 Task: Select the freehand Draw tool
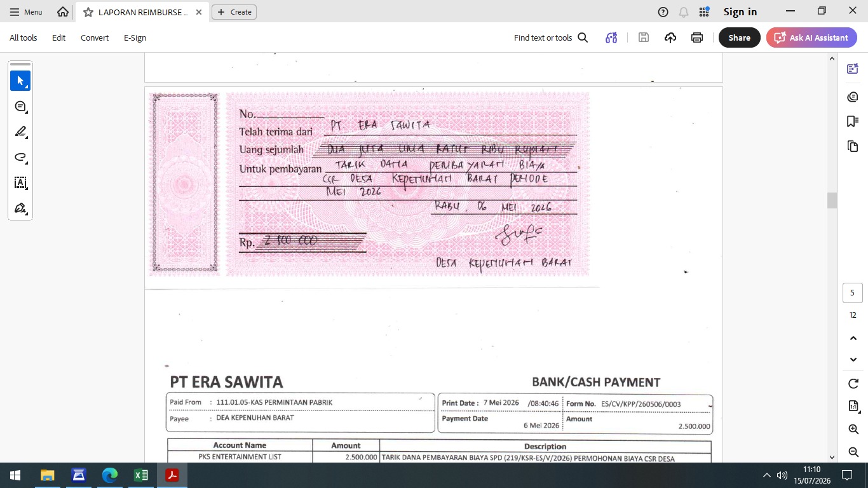pyautogui.click(x=20, y=157)
